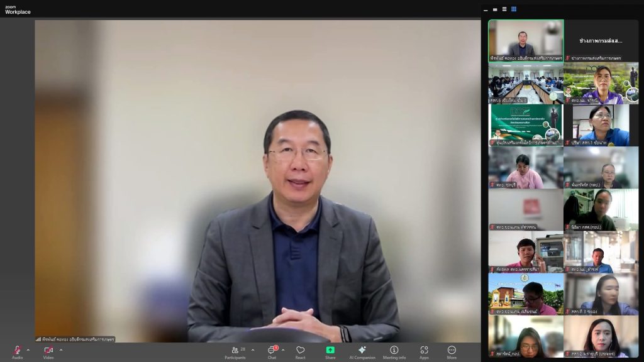The width and height of the screenshot is (644, 362).
Task: Unmute the microphone with the Audio button
Action: click(x=17, y=351)
